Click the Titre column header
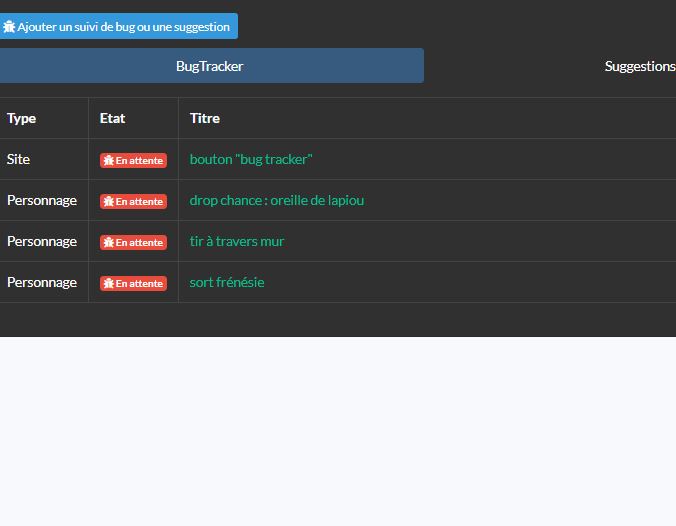This screenshot has height=526, width=676. (204, 118)
